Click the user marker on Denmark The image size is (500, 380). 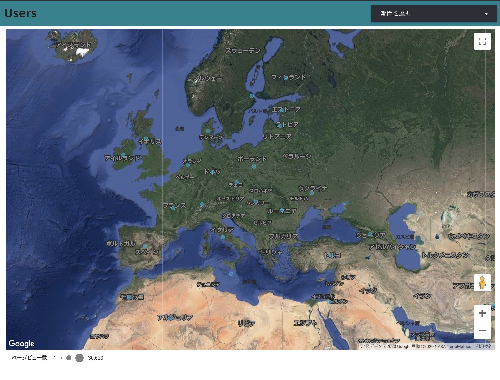(208, 131)
